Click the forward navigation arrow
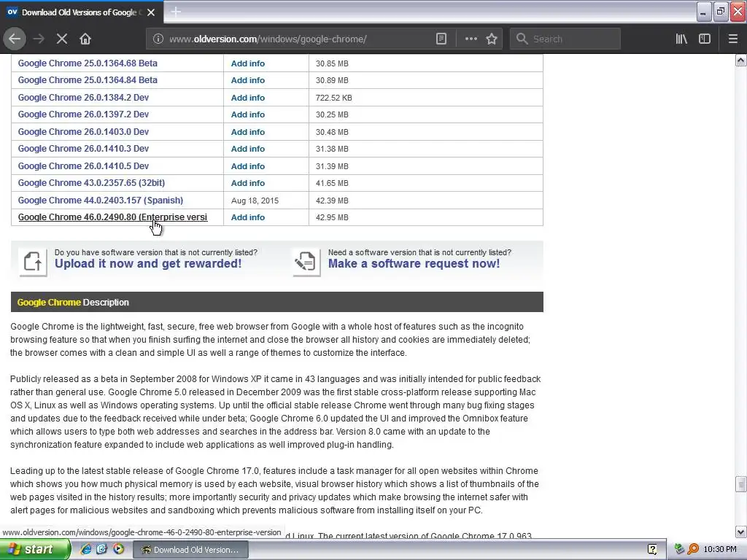The width and height of the screenshot is (747, 560). point(39,39)
